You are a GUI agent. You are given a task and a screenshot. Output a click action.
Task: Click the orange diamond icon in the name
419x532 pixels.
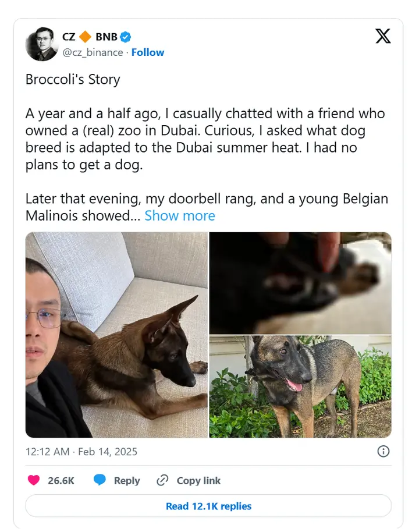85,37
